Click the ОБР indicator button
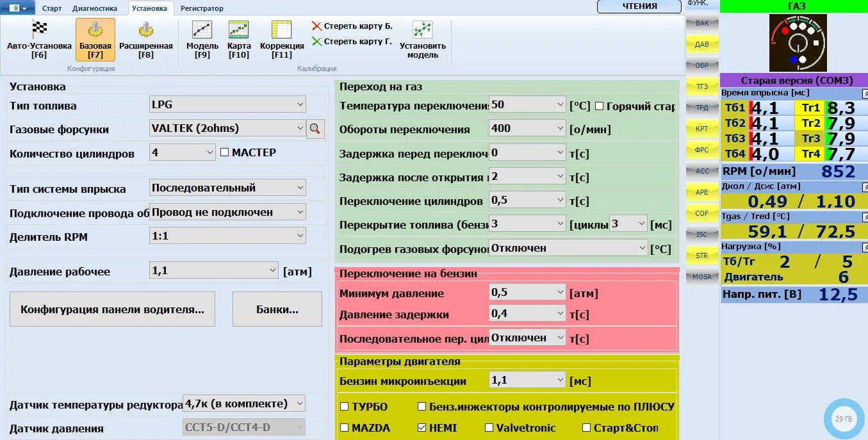This screenshot has width=868, height=440. coord(702,65)
